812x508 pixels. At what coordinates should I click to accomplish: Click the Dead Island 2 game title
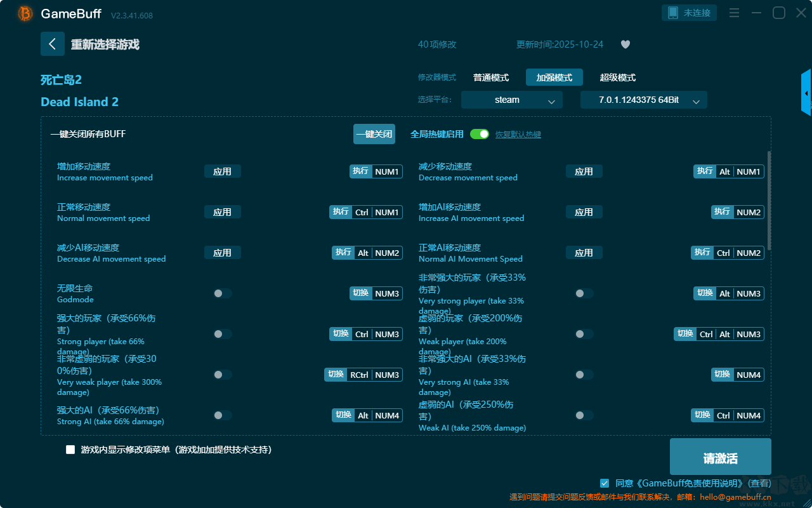click(79, 102)
